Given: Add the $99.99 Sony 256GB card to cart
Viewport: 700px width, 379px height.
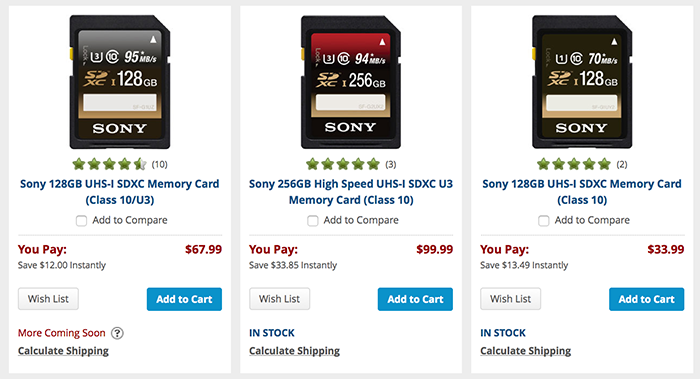Looking at the screenshot, I should (x=415, y=299).
